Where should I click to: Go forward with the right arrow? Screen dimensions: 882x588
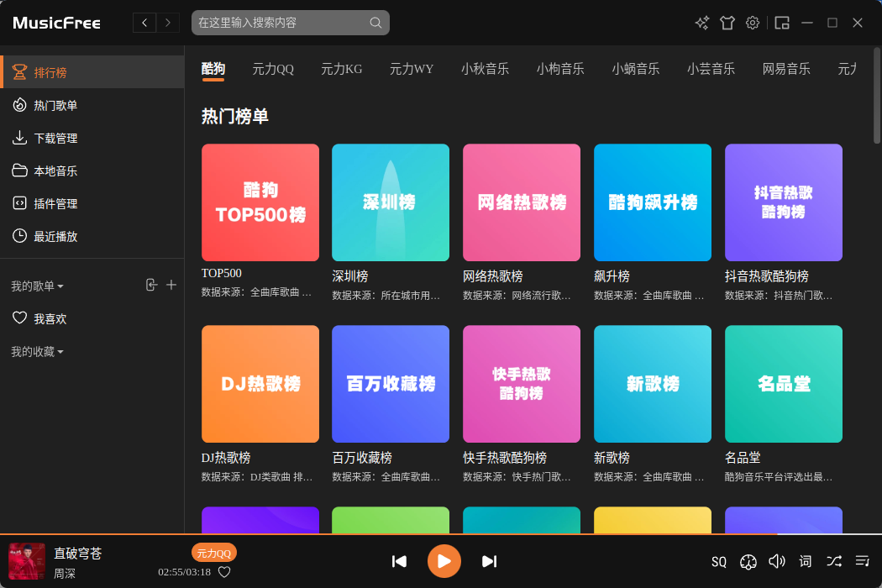tap(168, 23)
